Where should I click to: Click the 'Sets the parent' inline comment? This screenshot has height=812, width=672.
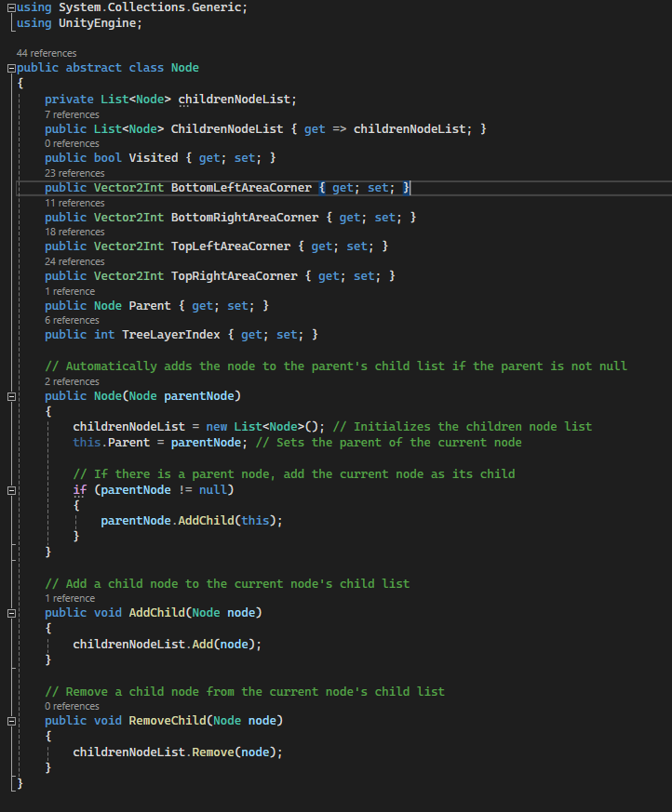point(389,443)
